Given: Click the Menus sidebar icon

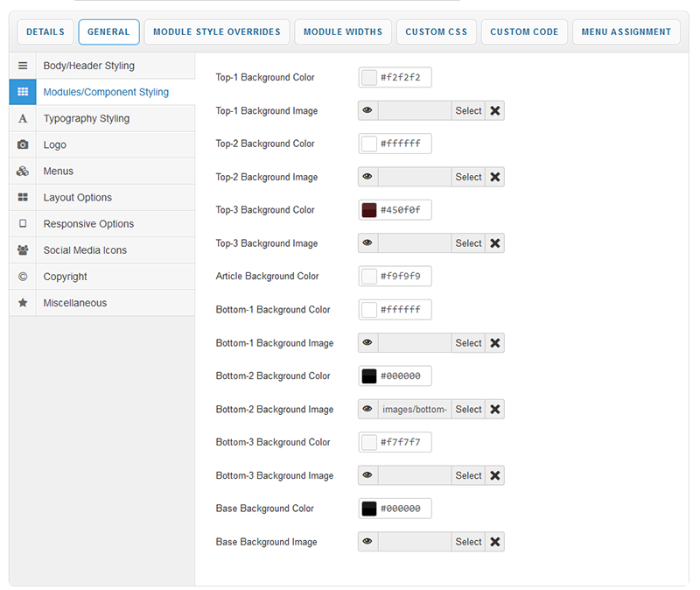Looking at the screenshot, I should coord(23,171).
